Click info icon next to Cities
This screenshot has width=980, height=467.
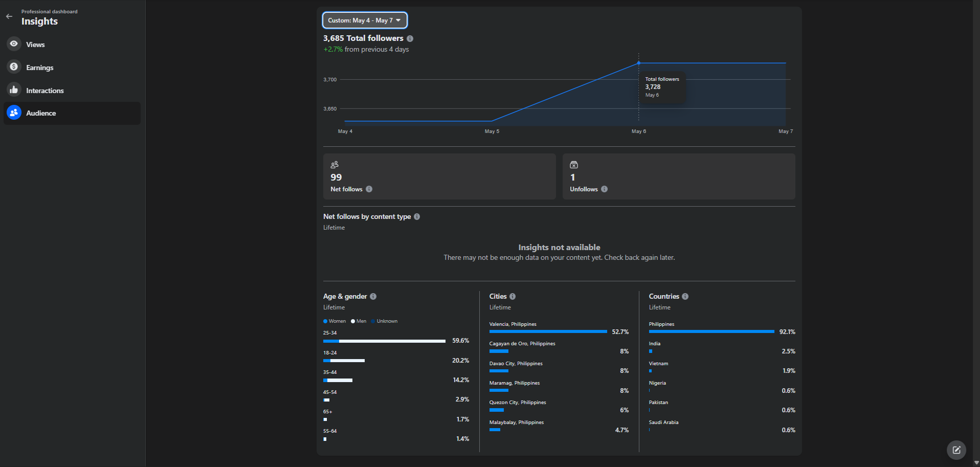513,297
